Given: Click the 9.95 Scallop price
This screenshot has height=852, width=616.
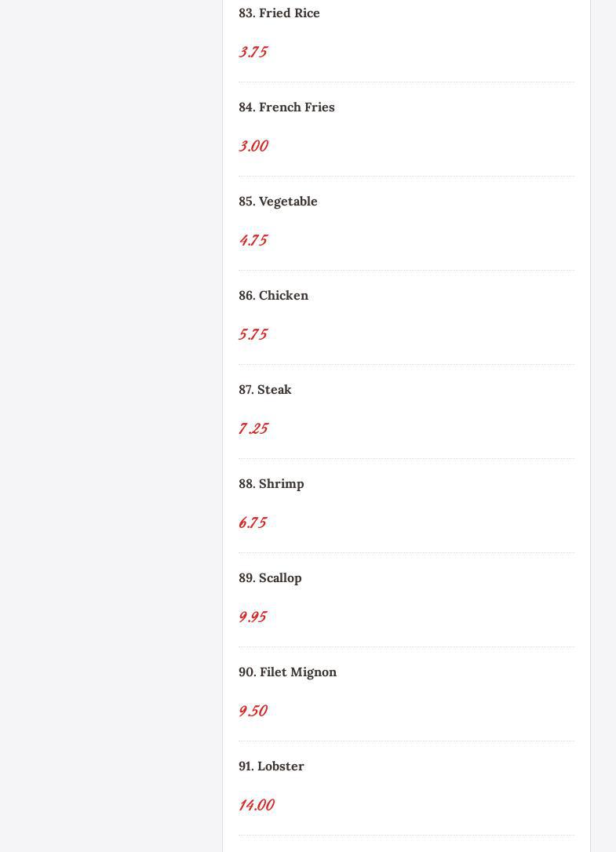Looking at the screenshot, I should (253, 617).
